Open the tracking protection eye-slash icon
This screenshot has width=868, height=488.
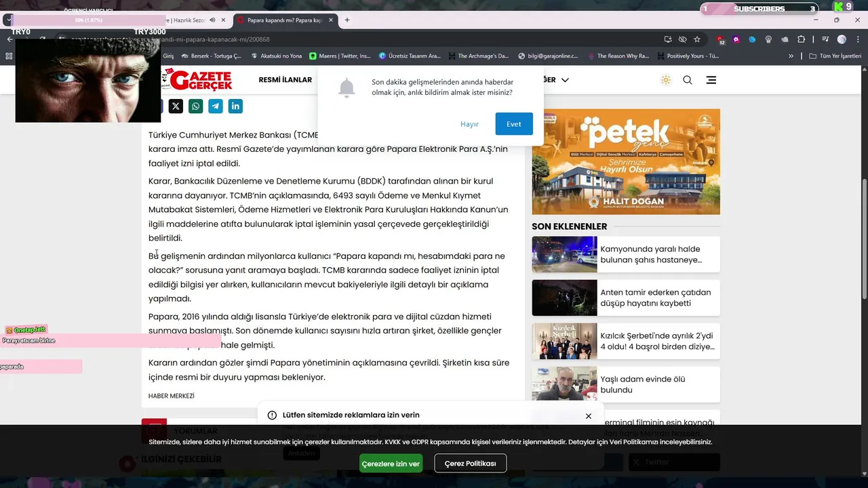click(683, 39)
